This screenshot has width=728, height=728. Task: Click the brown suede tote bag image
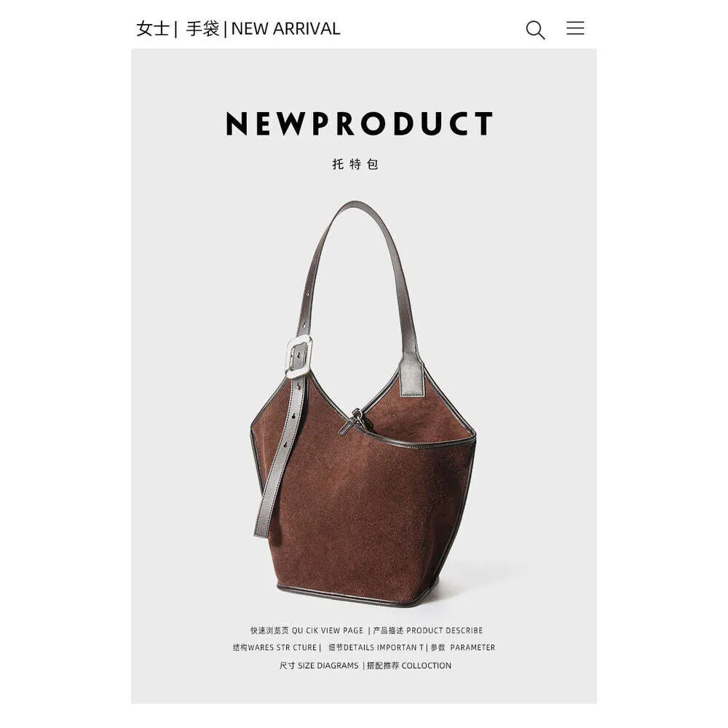click(363, 404)
